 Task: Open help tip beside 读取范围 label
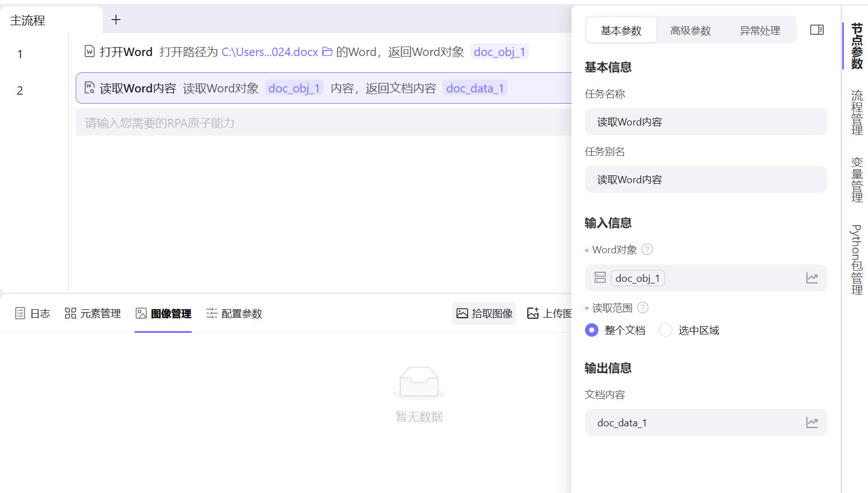pyautogui.click(x=642, y=308)
